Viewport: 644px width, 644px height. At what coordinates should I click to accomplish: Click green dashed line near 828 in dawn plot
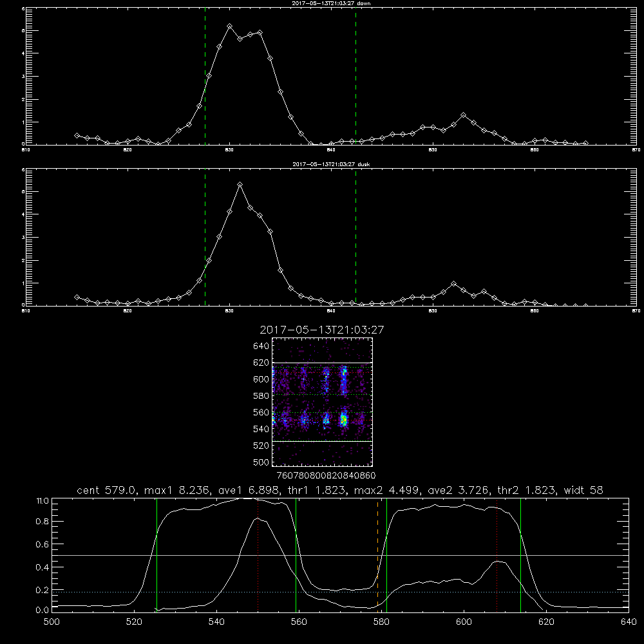tap(205, 78)
